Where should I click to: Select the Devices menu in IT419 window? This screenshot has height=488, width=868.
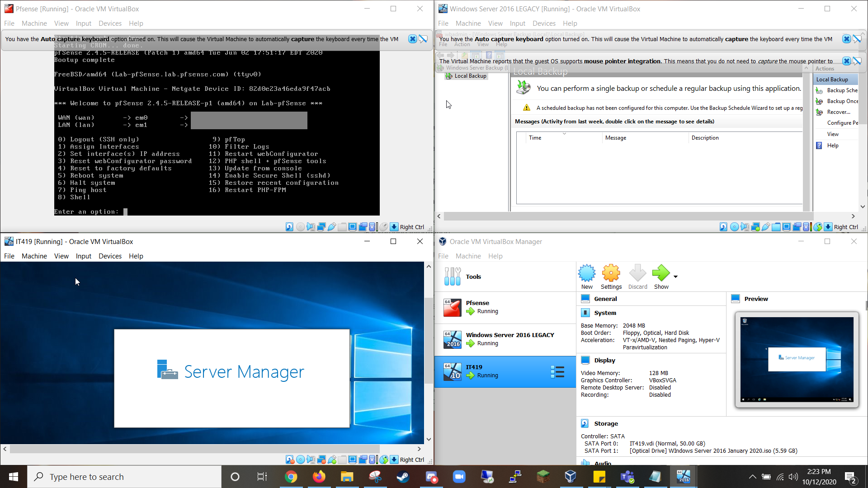(110, 256)
